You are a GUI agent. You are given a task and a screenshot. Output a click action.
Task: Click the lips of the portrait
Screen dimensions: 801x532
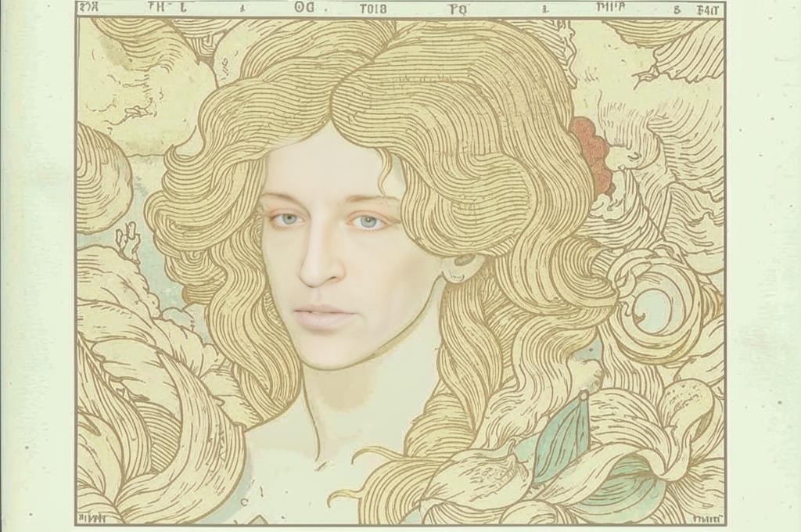pyautogui.click(x=323, y=315)
